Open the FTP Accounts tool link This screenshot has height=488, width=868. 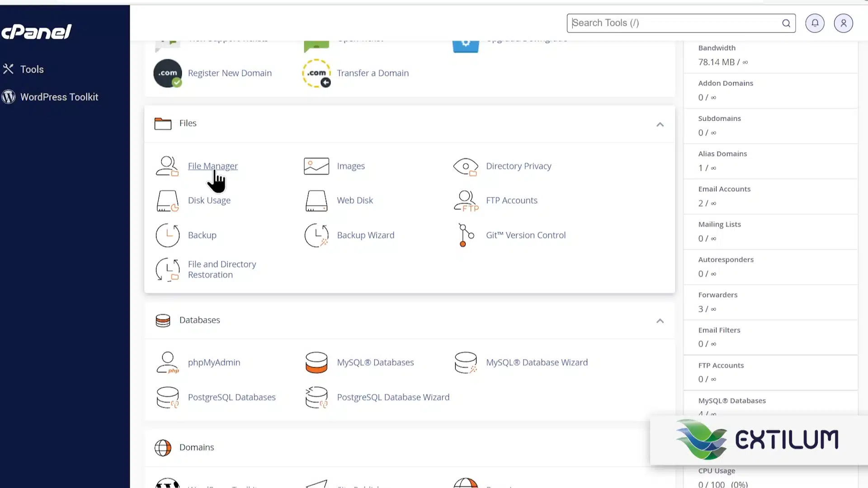pyautogui.click(x=512, y=201)
